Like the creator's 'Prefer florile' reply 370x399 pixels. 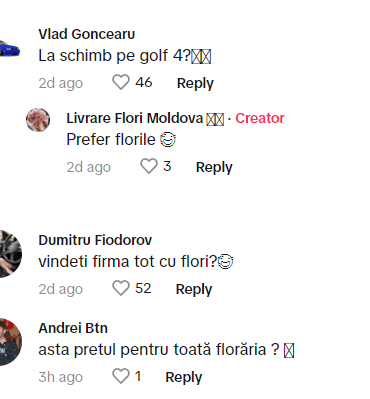(149, 166)
